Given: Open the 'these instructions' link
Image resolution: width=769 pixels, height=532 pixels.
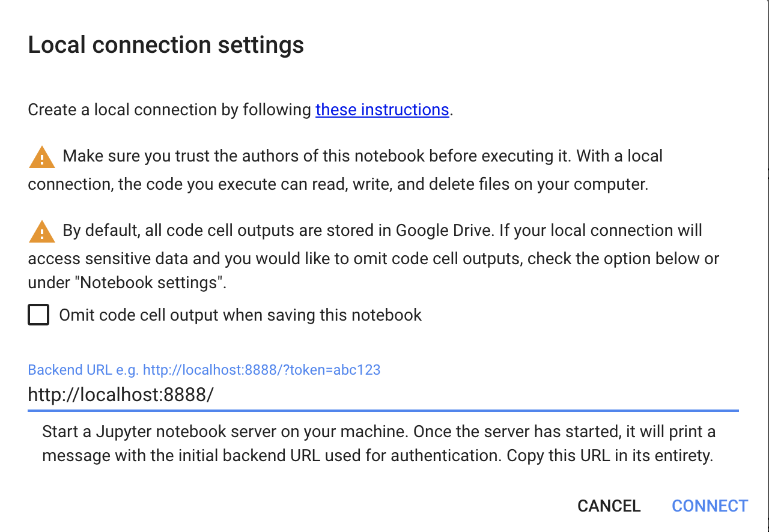Looking at the screenshot, I should 382,110.
